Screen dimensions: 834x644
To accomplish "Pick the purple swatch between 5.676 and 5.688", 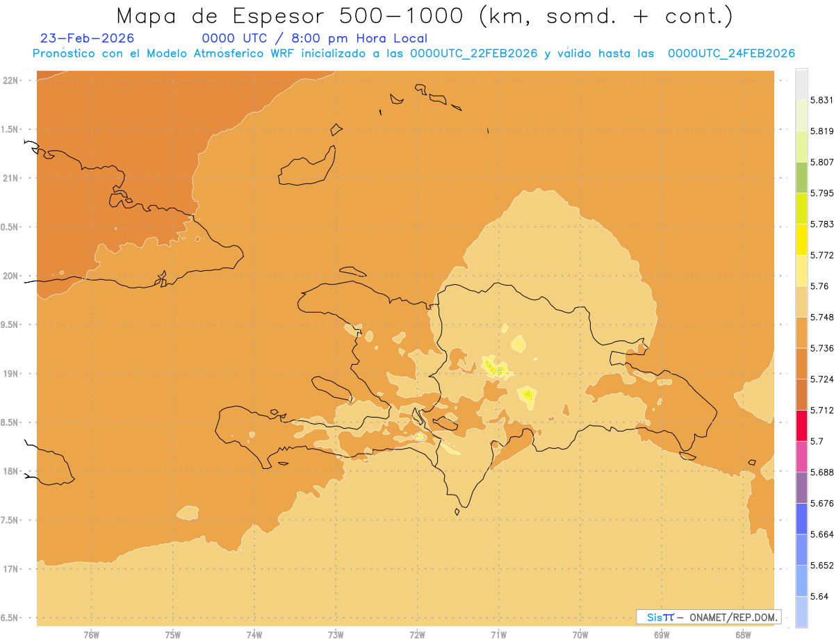I will [801, 487].
